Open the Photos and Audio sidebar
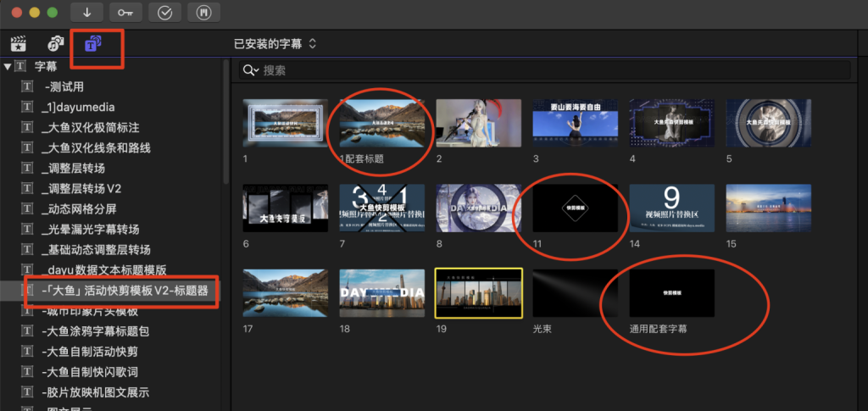 [x=55, y=43]
